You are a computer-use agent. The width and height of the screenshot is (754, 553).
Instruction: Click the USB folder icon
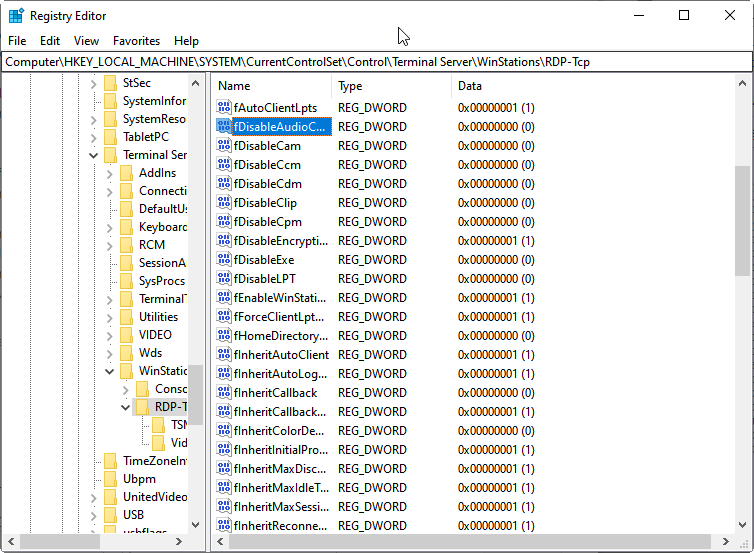coord(111,515)
